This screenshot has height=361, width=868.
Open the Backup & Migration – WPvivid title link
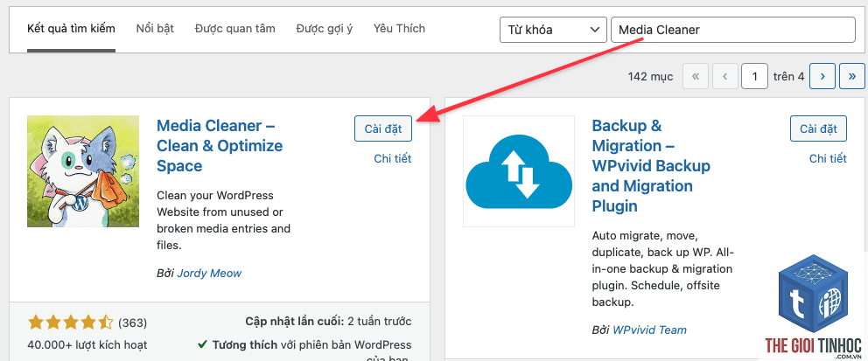click(651, 166)
